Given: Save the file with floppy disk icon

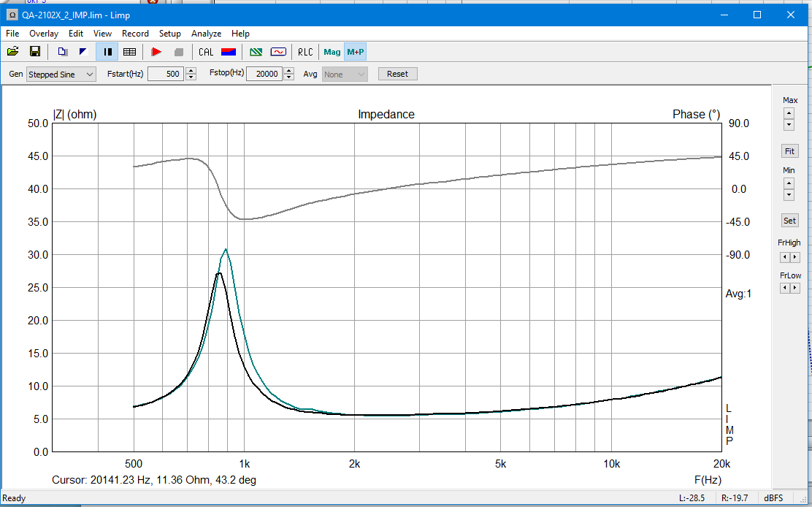Looking at the screenshot, I should 34,51.
